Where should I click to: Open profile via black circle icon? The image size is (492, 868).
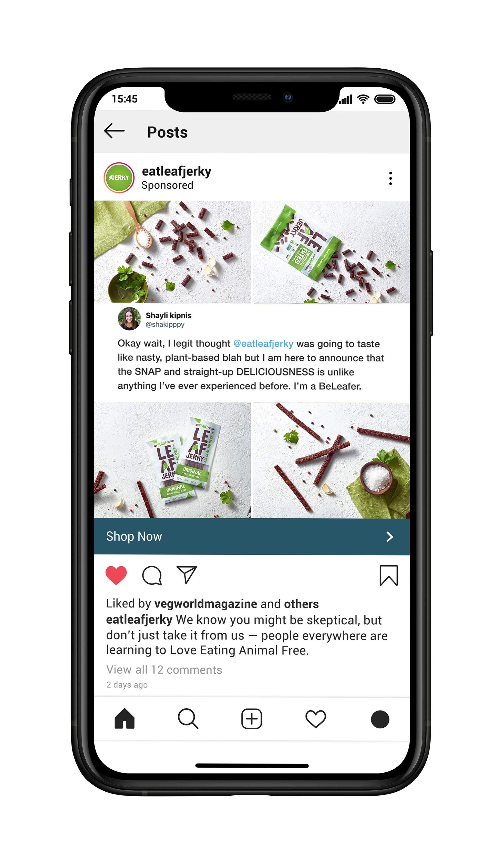[x=380, y=719]
